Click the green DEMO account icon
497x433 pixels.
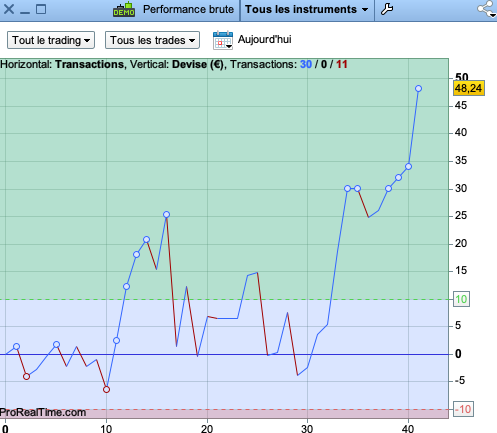pyautogui.click(x=124, y=9)
